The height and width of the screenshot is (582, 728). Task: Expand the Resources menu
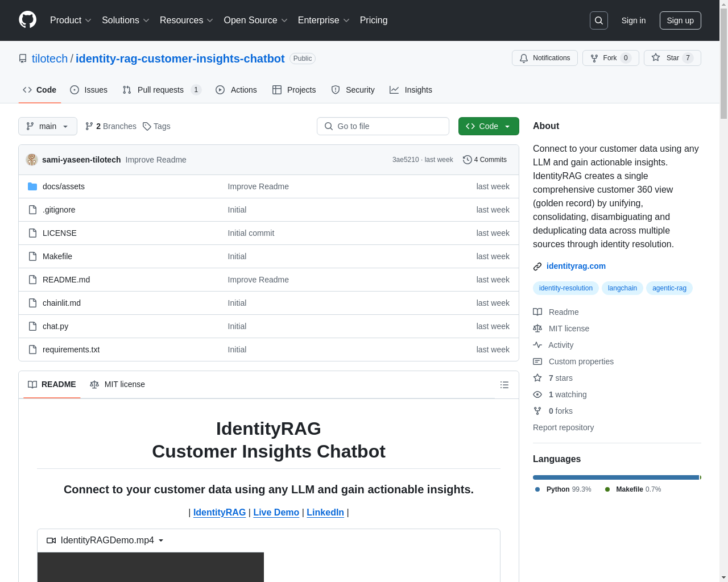(187, 20)
